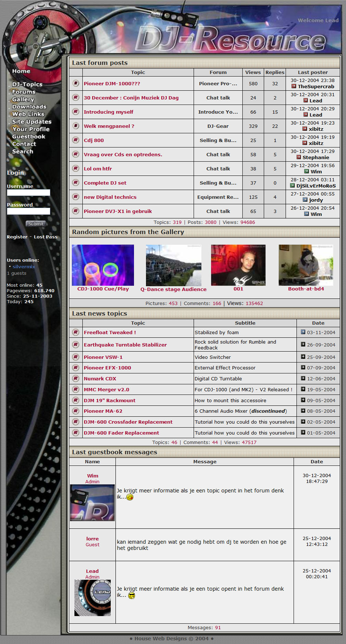Open DJ-Topics in the sidebar menu
346x644 pixels.
pos(27,84)
